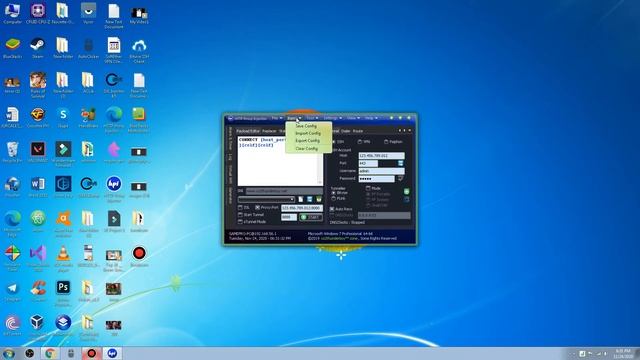Click the icon right of Password field
This screenshot has height=360, width=640.
(x=400, y=179)
